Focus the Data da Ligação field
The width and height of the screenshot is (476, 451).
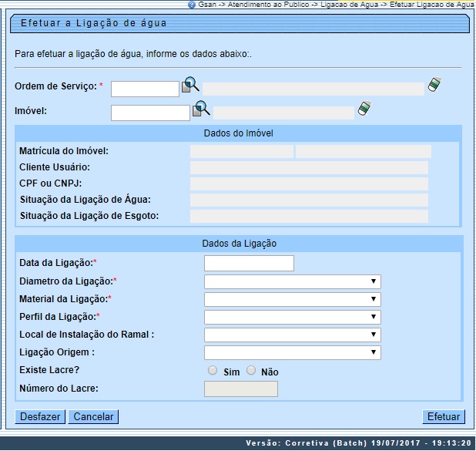[249, 263]
